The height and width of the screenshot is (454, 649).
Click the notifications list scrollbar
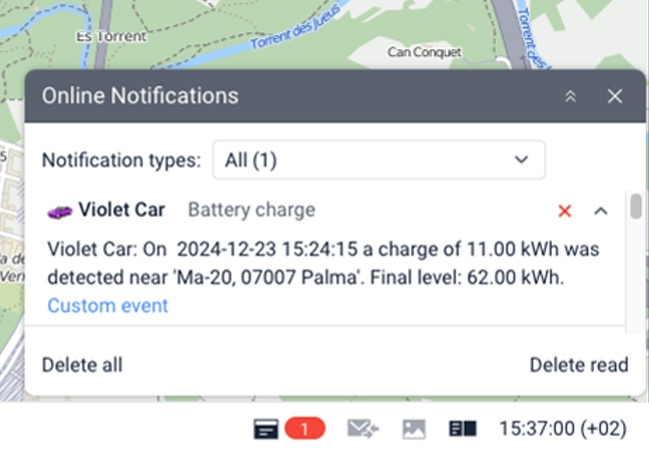click(635, 206)
